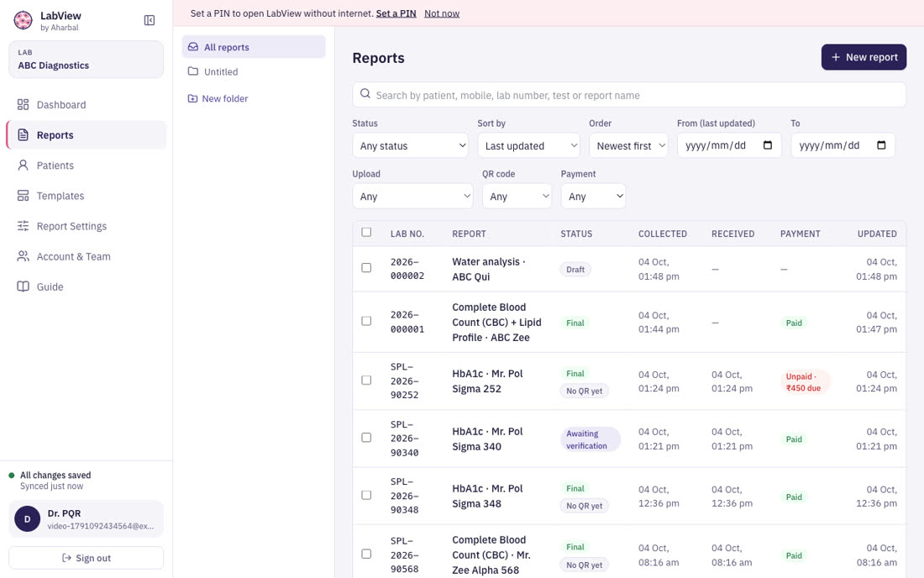Focus the report search field
Screen dimensions: 924x578
(x=629, y=95)
